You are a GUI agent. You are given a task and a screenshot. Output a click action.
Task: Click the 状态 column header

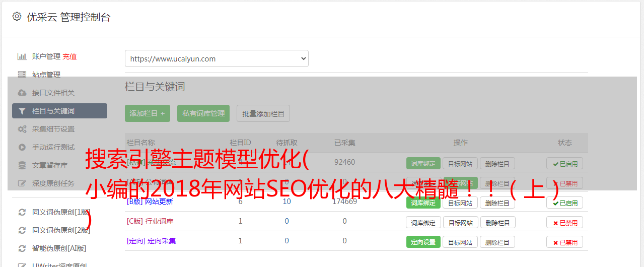565,143
